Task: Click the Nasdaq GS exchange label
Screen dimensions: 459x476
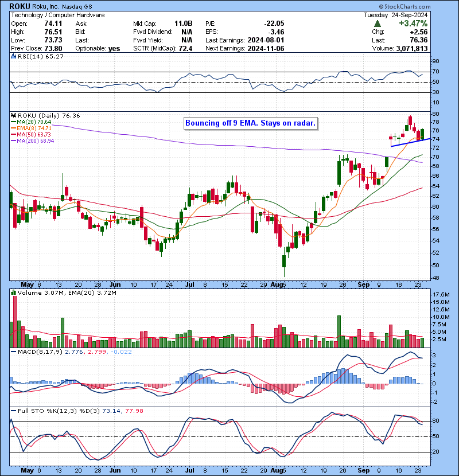Action: pos(77,7)
